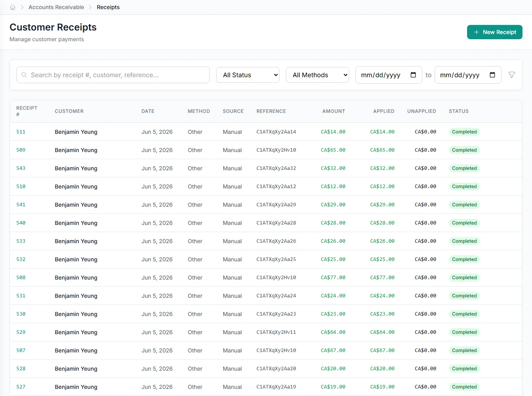Open receipt 529
Image resolution: width=532 pixels, height=396 pixels.
coord(21,332)
